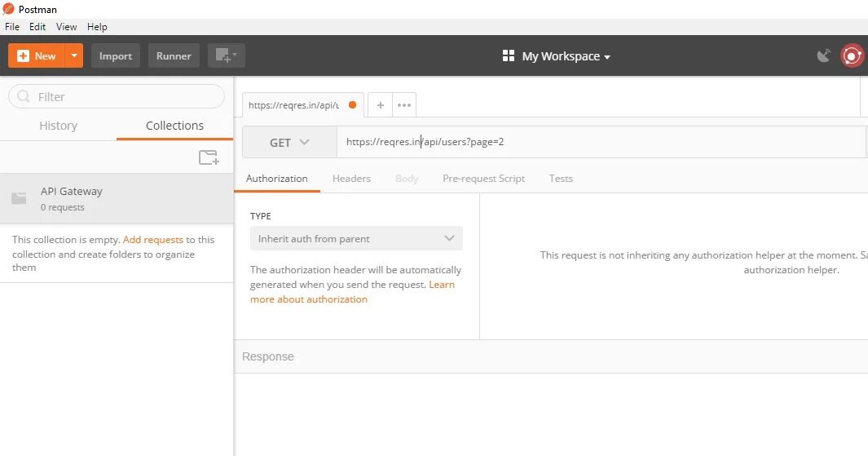Open the New button dropdown arrow
Screen dimensions: 868x456
click(x=74, y=55)
